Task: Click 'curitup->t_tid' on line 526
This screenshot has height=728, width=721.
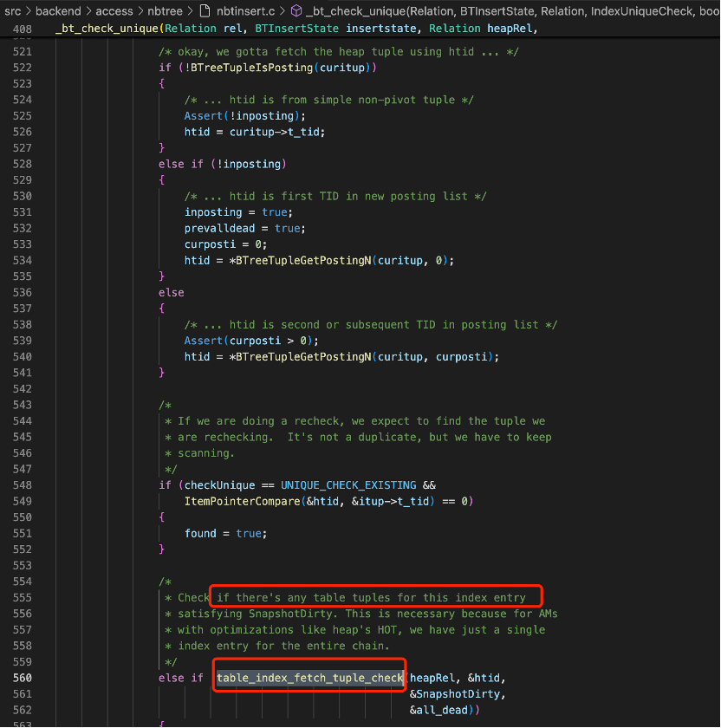Action: 275,132
